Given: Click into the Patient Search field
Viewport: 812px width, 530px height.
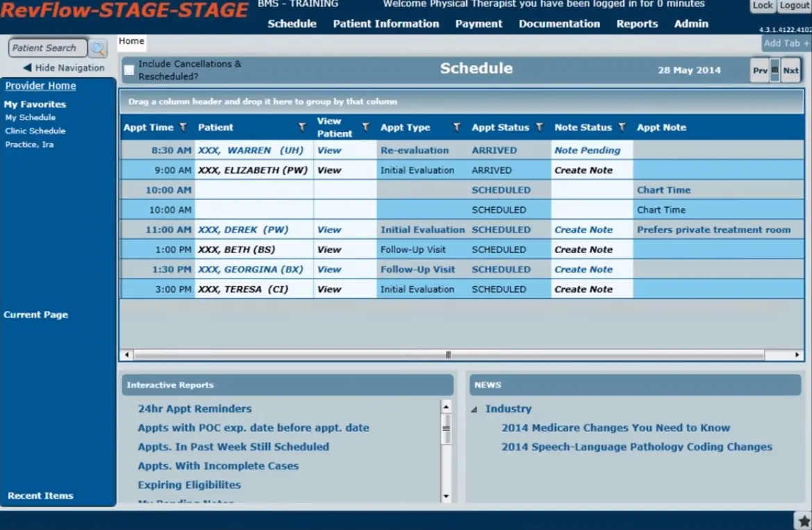Looking at the screenshot, I should click(47, 48).
